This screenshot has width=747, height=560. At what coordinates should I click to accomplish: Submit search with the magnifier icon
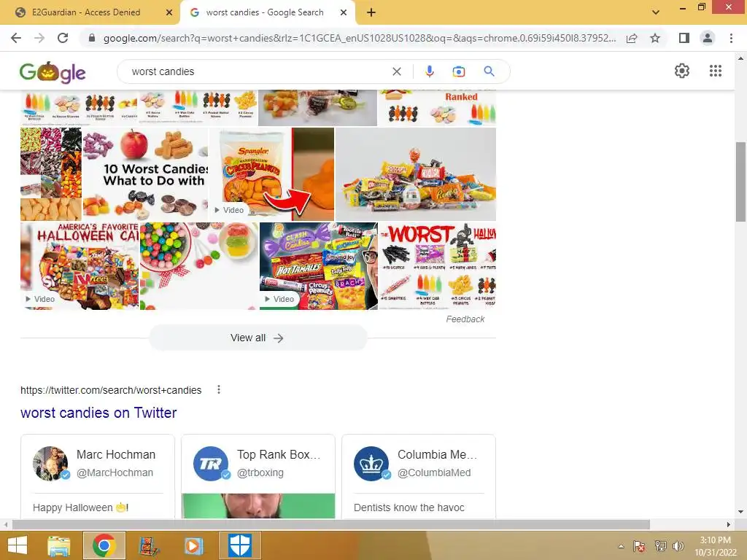(x=489, y=71)
